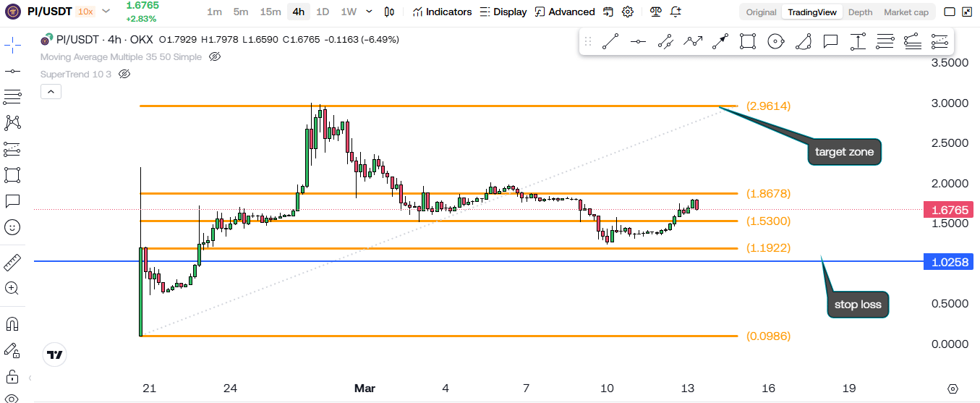Screen dimensions: 980x403
Task: Switch to the 1D timeframe
Action: 323,12
